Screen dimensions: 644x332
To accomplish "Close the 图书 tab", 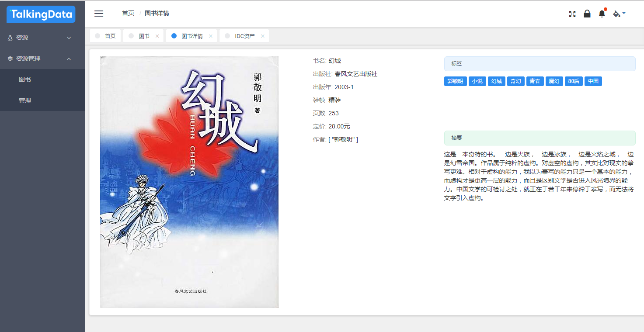I will pos(157,36).
